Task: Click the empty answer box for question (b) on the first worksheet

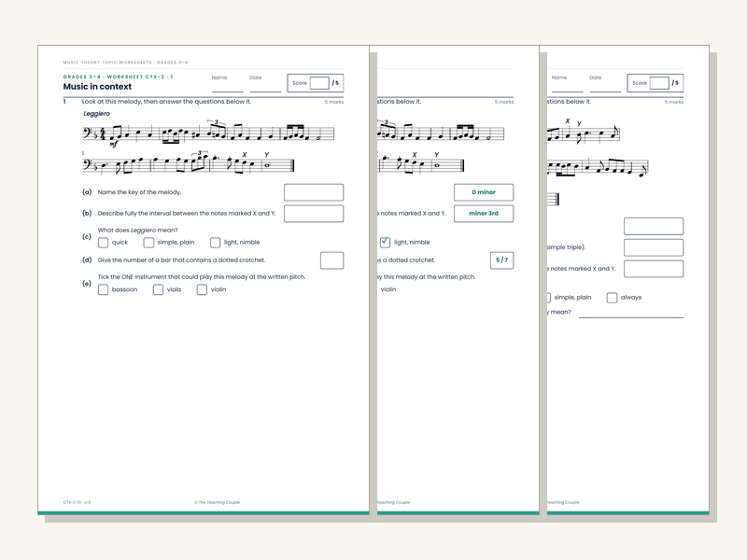Action: point(314,214)
